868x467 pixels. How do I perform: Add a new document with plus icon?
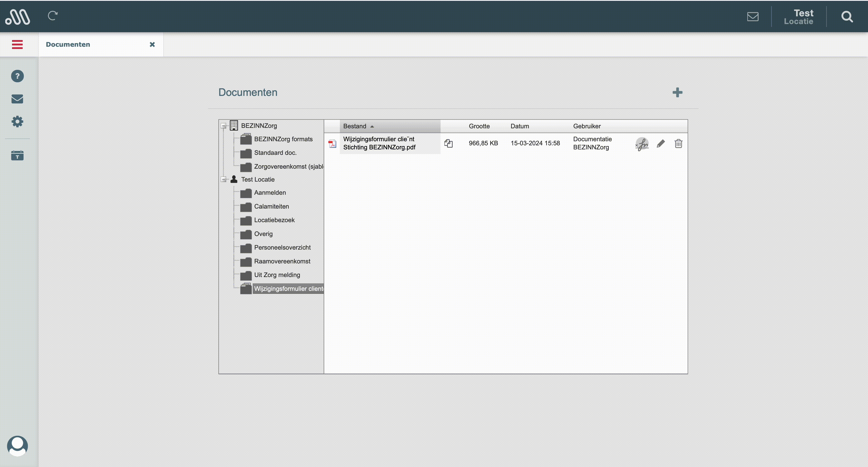tap(677, 92)
